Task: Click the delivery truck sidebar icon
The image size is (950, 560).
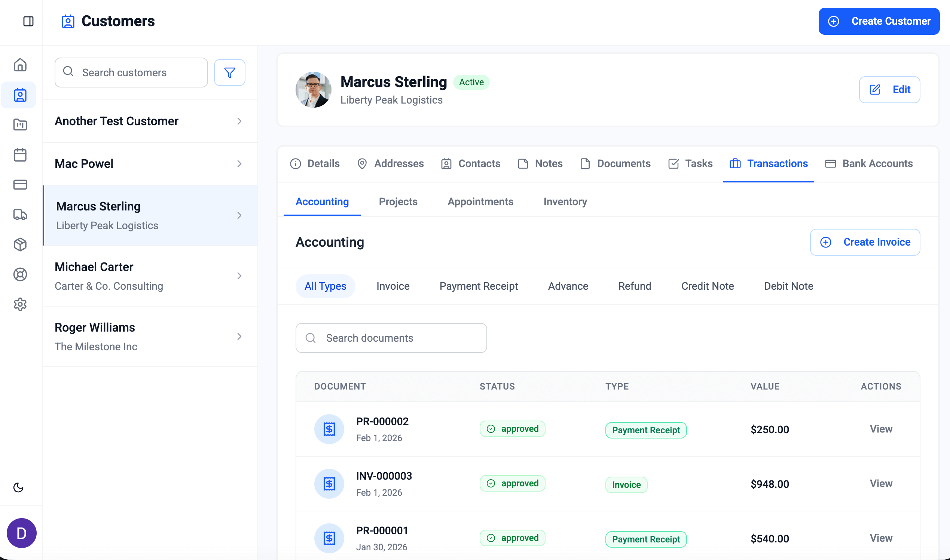Action: [x=20, y=215]
